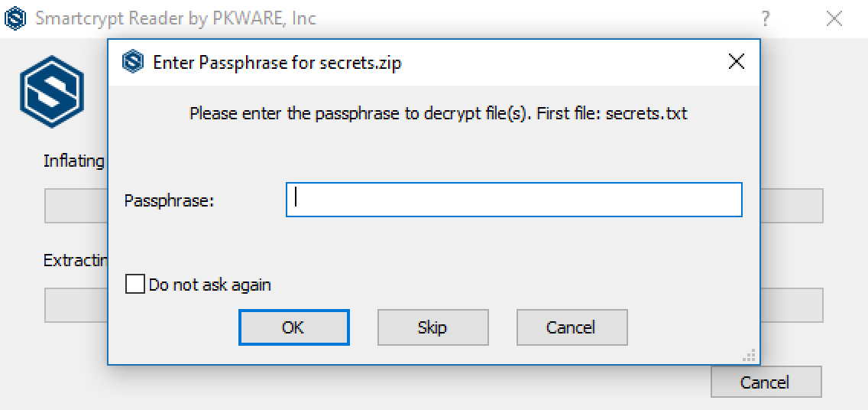This screenshot has width=868, height=410.
Task: Click the large Smartcrypt hexagon logo
Action: (51, 91)
